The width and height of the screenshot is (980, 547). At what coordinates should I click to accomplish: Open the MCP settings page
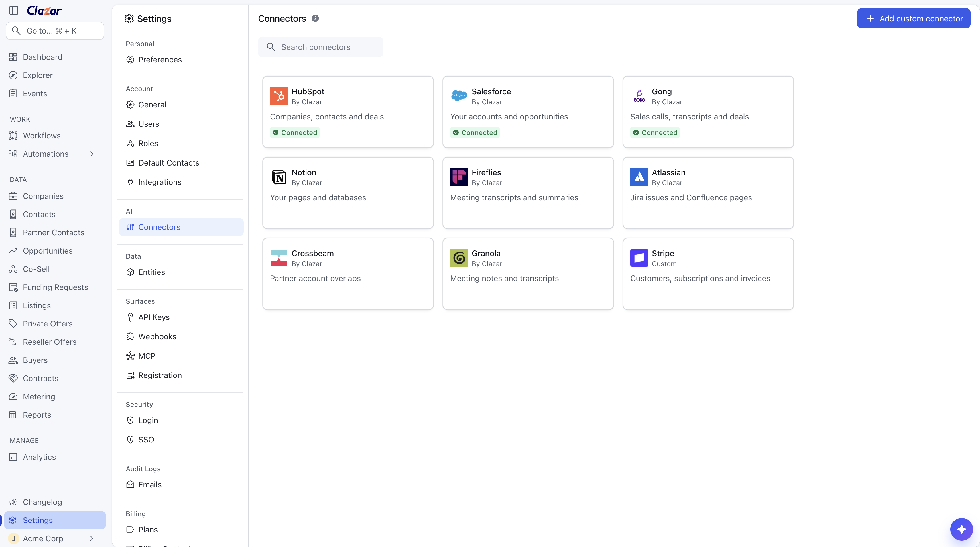[181, 356]
